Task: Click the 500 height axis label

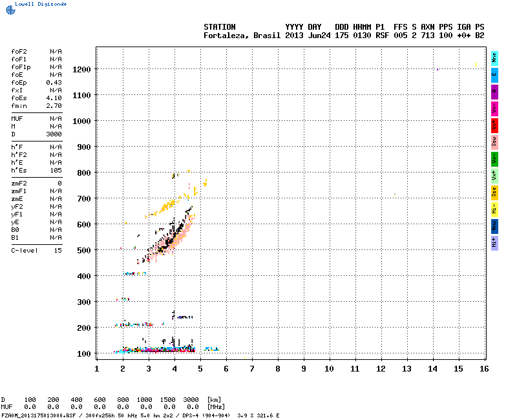Action: click(84, 250)
